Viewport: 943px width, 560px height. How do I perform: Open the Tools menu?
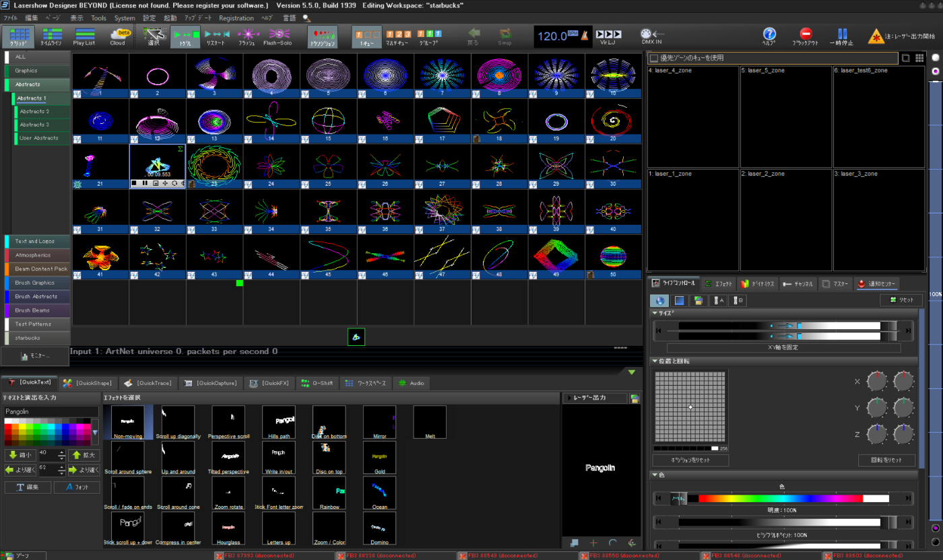click(x=98, y=18)
